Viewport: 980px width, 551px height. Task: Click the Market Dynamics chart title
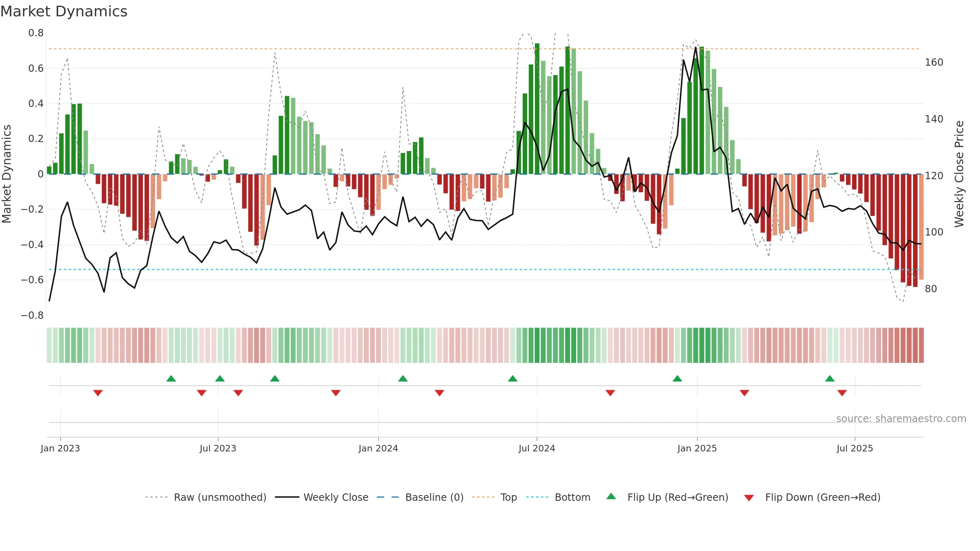(x=64, y=11)
